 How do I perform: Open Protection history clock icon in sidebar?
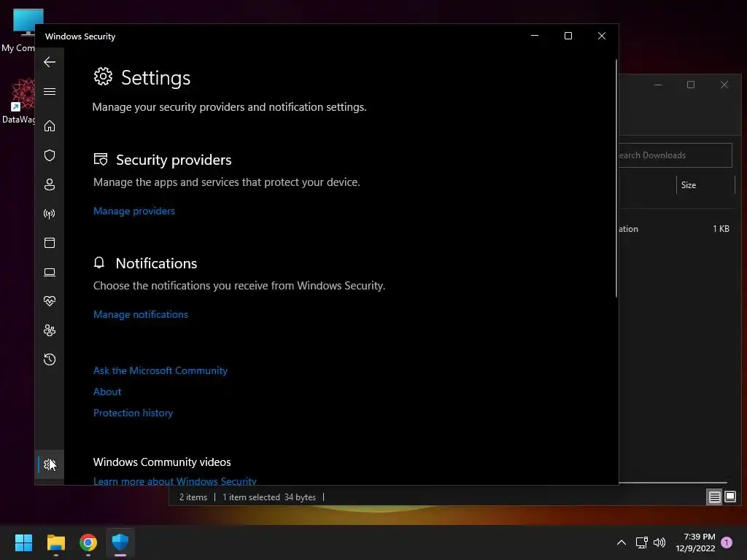tap(50, 359)
